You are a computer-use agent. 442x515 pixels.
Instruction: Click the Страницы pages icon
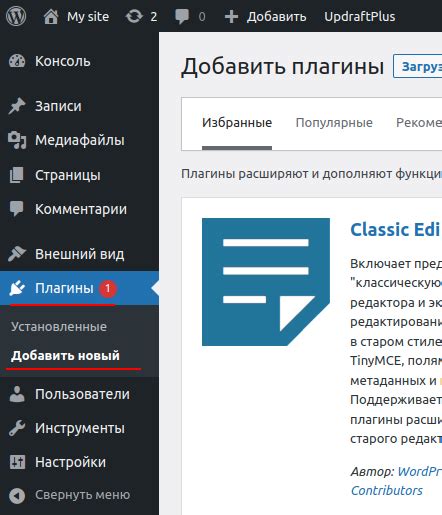tap(17, 175)
